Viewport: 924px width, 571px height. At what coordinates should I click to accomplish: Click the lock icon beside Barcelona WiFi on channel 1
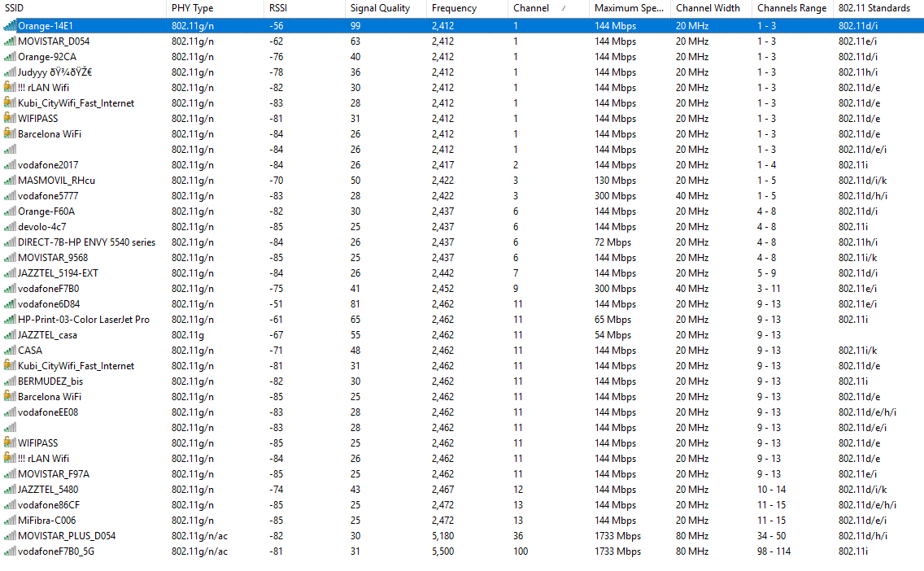tap(10, 133)
